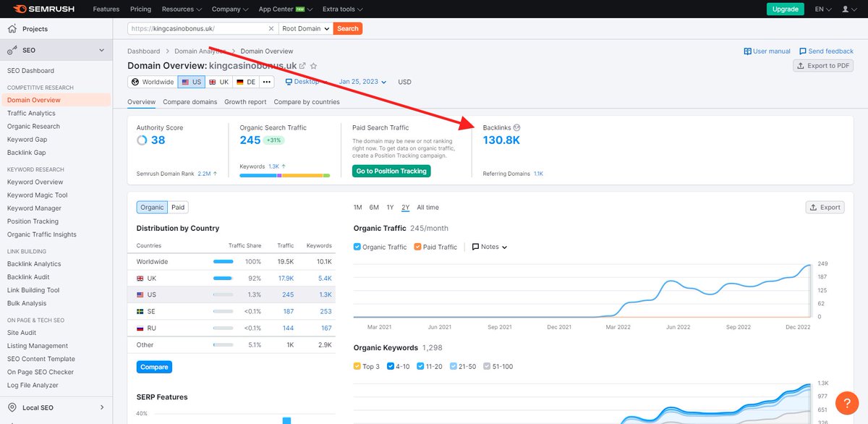Select the UK flag country button
Screen dimensions: 868x424
pos(219,82)
